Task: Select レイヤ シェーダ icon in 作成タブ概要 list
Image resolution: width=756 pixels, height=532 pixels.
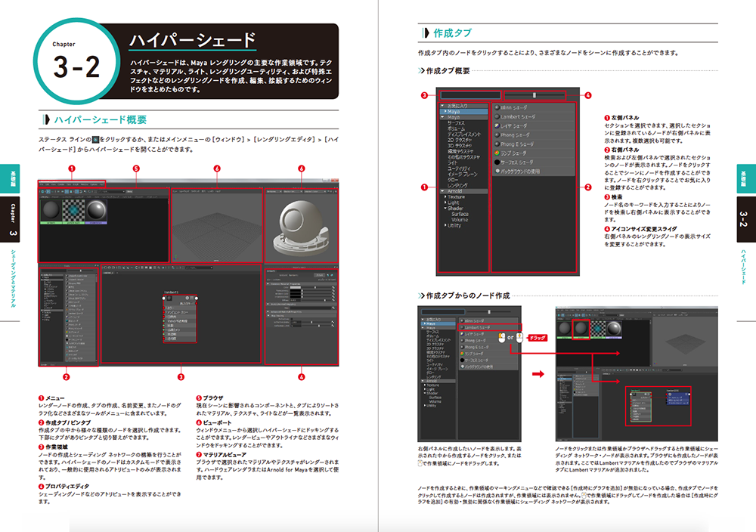Action: [497, 127]
